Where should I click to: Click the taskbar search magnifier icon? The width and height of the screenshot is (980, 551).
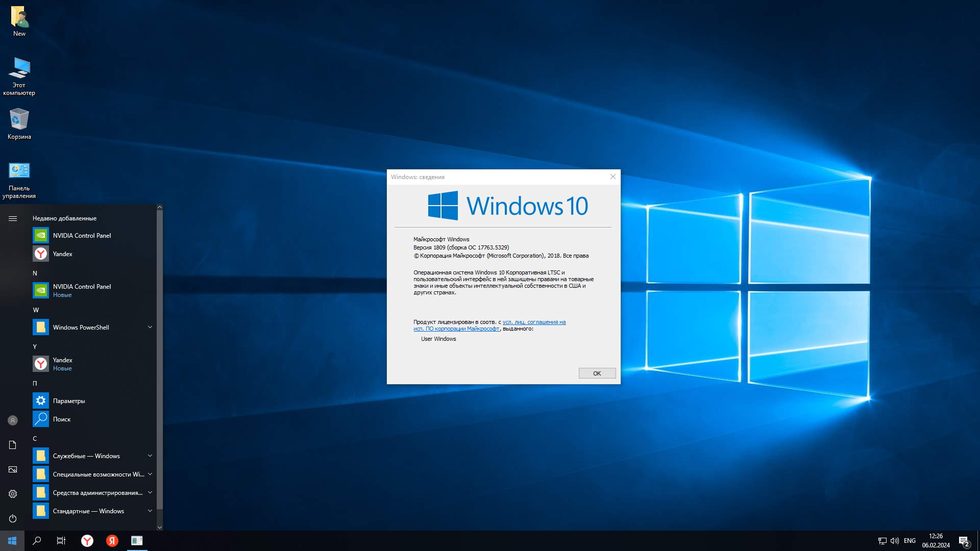[37, 541]
